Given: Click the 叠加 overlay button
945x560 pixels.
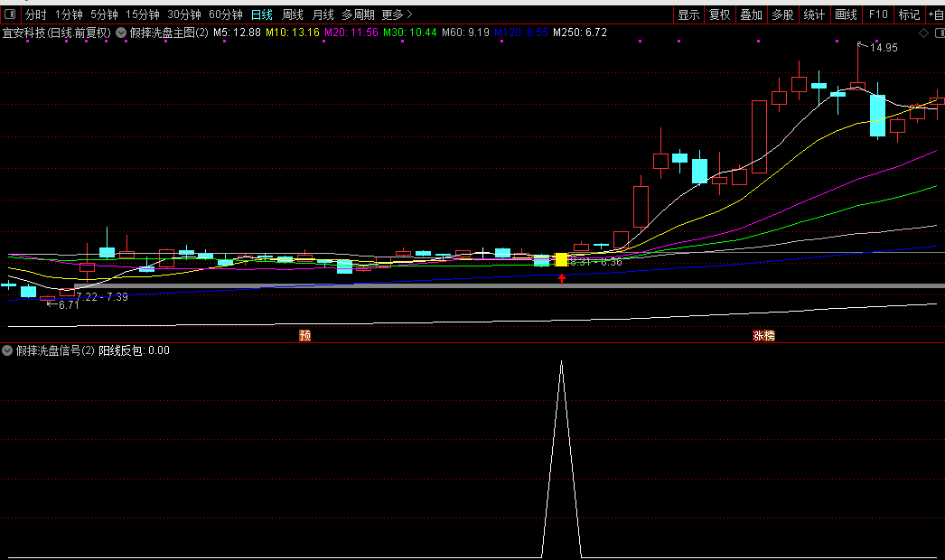Looking at the screenshot, I should click(751, 14).
